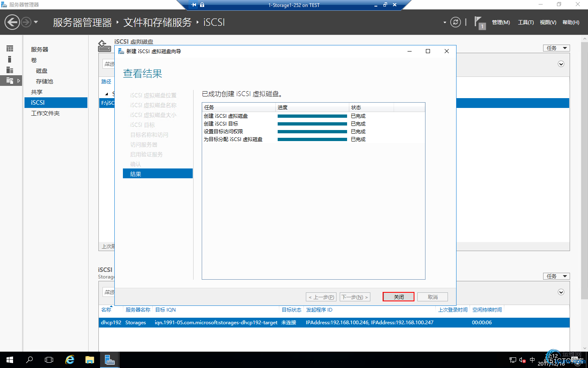The width and height of the screenshot is (588, 368).
Task: Open 任务 dropdown for iSCSI virtual disks
Action: tap(556, 48)
